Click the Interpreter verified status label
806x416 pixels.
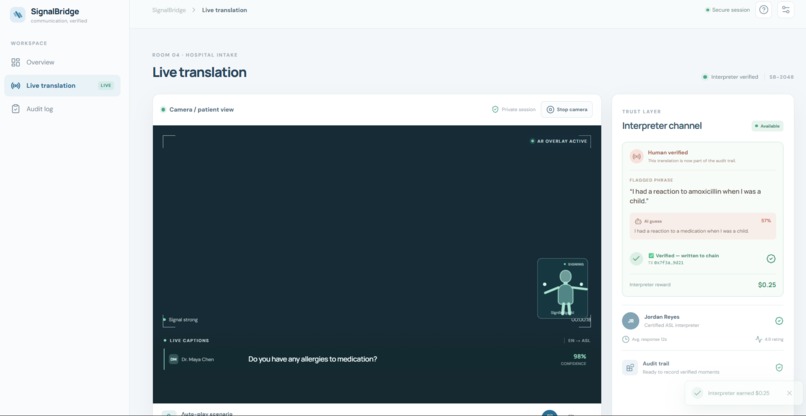[x=730, y=77]
